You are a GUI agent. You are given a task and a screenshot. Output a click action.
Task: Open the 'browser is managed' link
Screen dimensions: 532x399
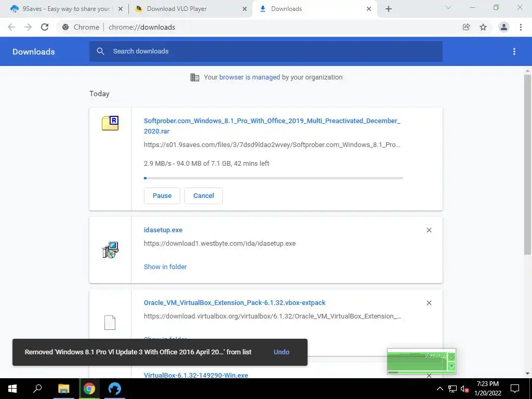249,77
